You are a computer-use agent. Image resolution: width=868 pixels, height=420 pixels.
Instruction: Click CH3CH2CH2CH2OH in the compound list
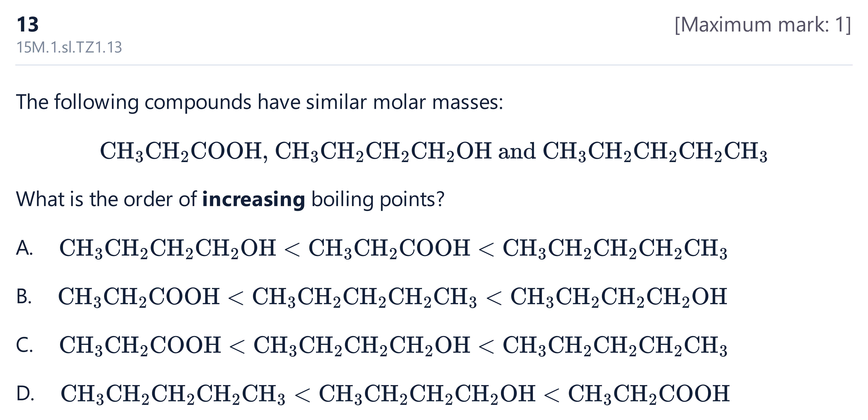[x=383, y=151]
